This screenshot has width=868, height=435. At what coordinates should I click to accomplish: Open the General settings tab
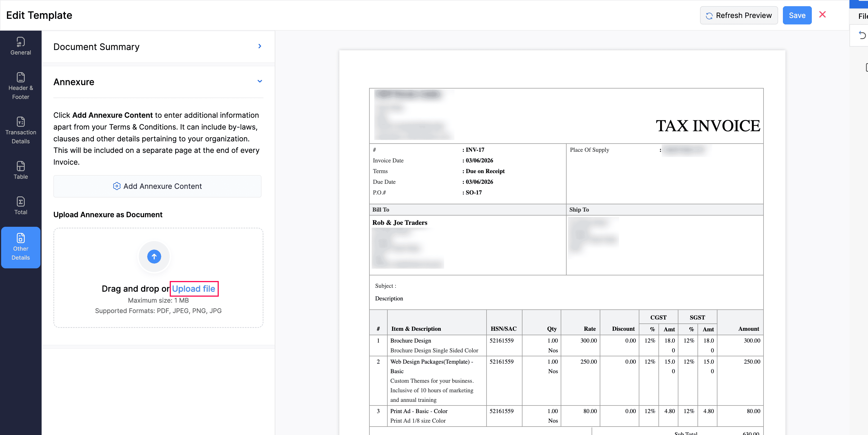[x=21, y=46]
